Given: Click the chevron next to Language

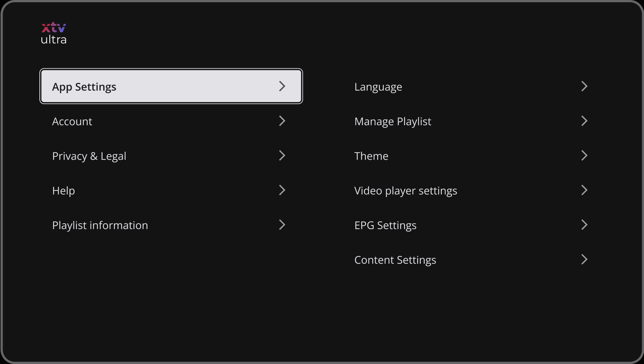Looking at the screenshot, I should pyautogui.click(x=585, y=86).
